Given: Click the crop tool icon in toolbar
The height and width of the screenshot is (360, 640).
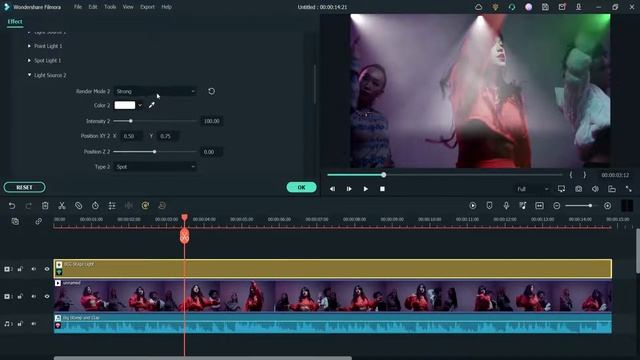Looking at the screenshot, I should point(78,206).
